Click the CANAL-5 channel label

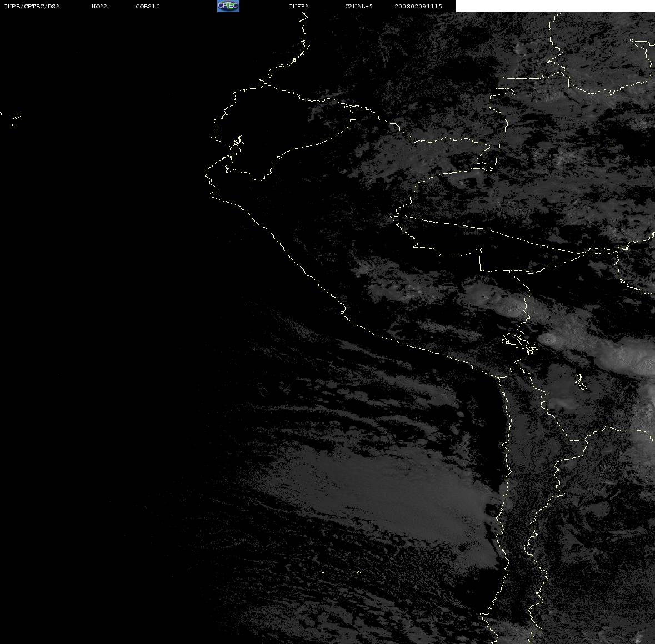[x=359, y=6]
